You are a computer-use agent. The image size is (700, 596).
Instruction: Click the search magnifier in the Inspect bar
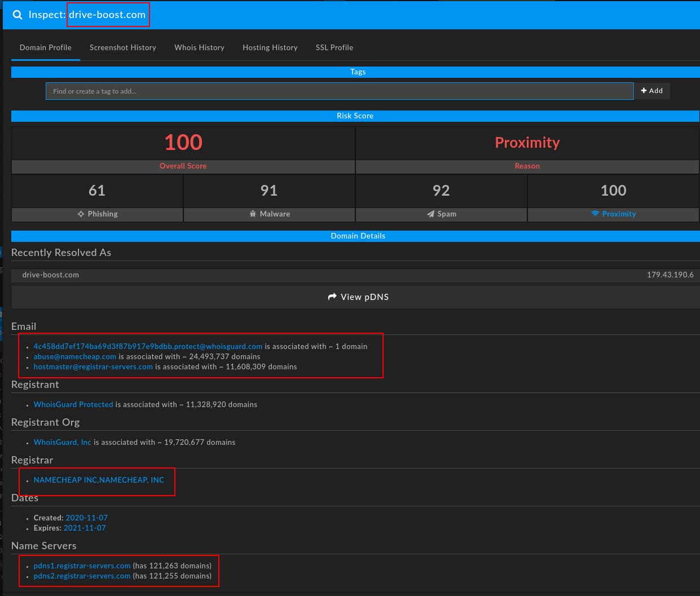pos(17,15)
